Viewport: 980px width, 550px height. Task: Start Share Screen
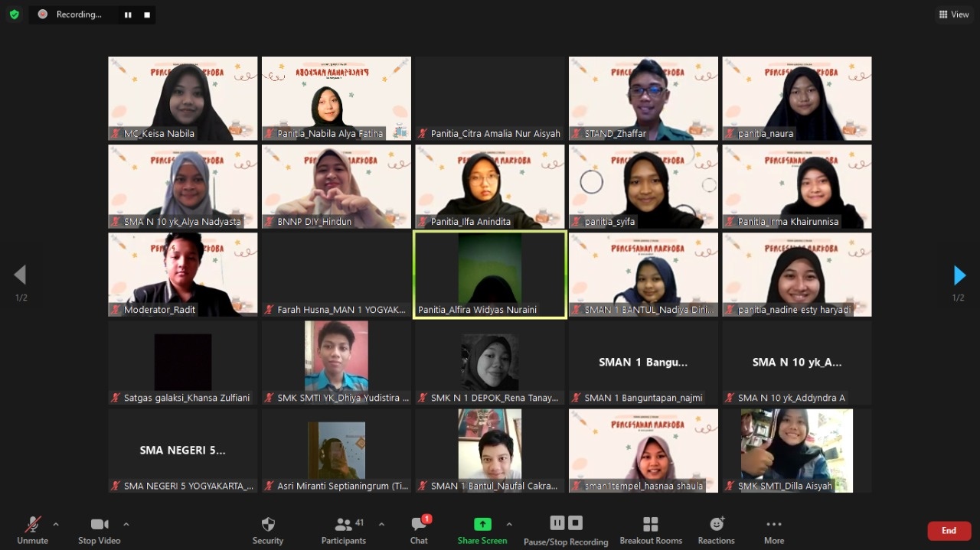(482, 530)
